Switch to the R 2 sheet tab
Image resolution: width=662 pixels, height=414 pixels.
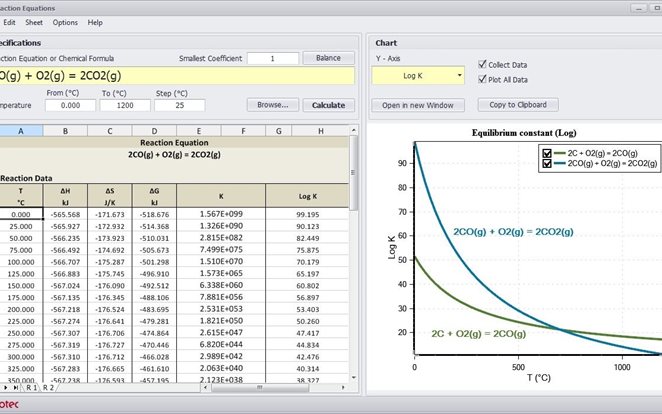pos(48,387)
